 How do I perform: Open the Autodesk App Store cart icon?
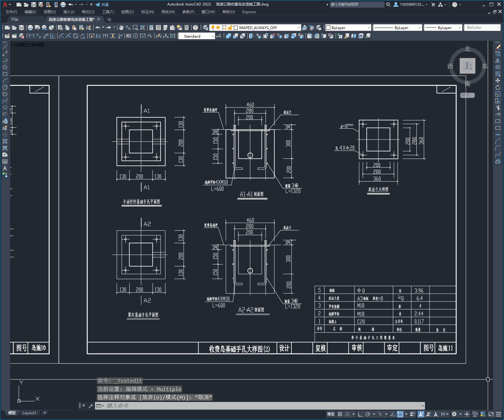coord(433,5)
